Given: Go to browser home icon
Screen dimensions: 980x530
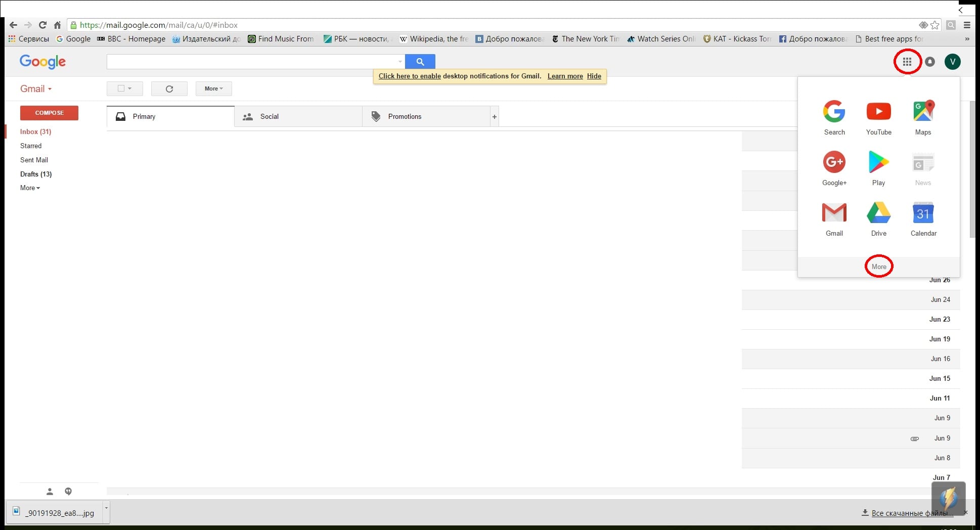Looking at the screenshot, I should pos(58,25).
